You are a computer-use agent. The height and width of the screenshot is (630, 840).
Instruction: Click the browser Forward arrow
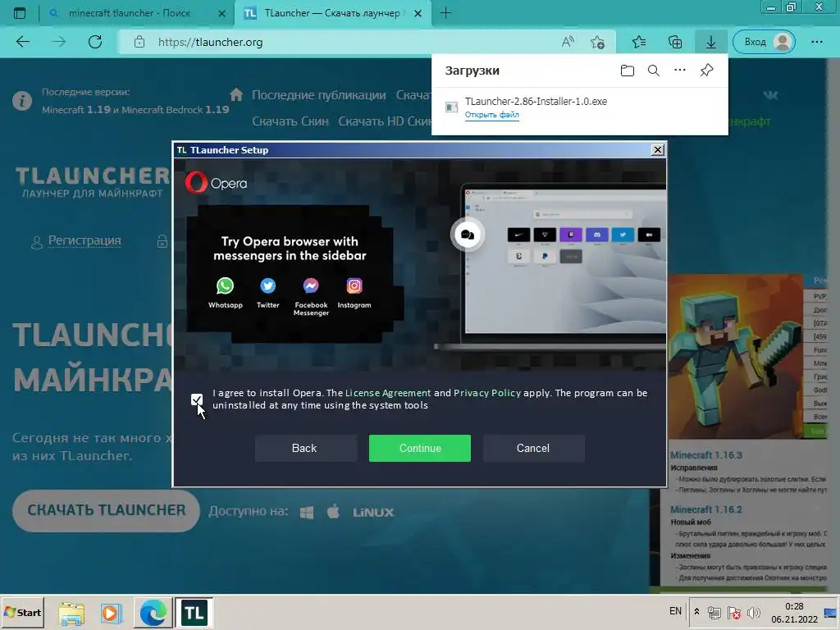59,42
